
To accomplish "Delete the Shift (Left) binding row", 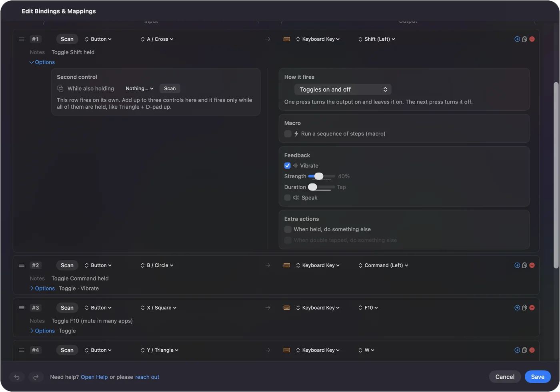I will [x=532, y=39].
